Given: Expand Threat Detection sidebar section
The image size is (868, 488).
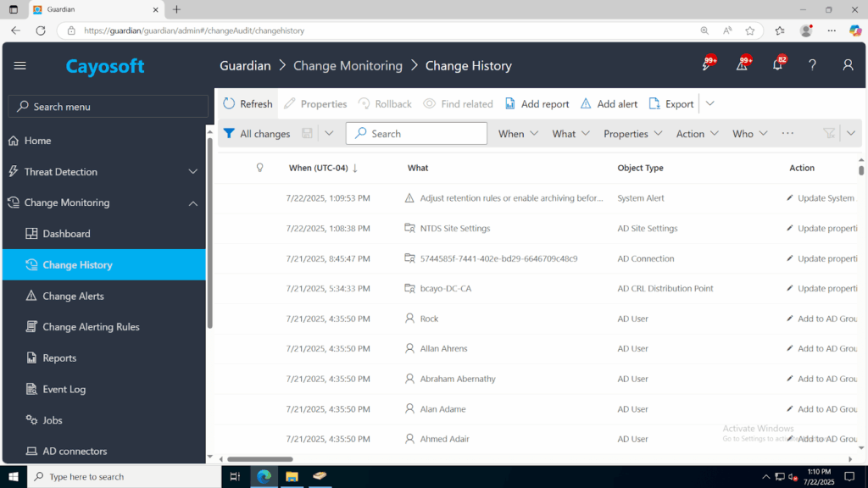Looking at the screenshot, I should point(104,171).
